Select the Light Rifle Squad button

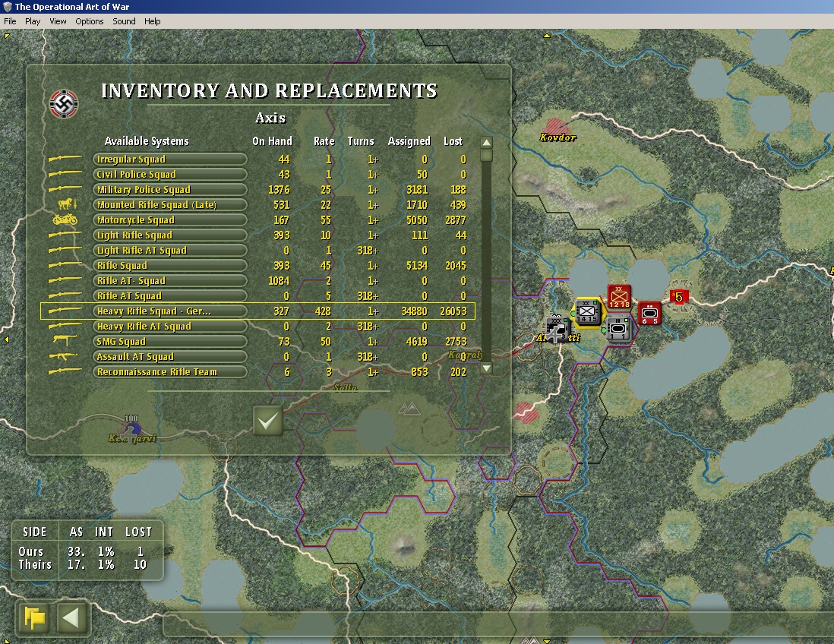coord(169,235)
